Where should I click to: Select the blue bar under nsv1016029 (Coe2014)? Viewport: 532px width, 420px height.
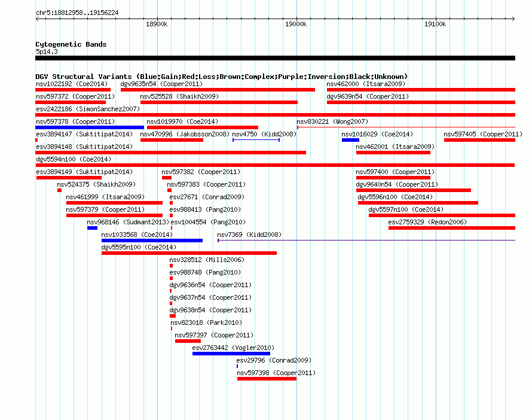click(350, 140)
